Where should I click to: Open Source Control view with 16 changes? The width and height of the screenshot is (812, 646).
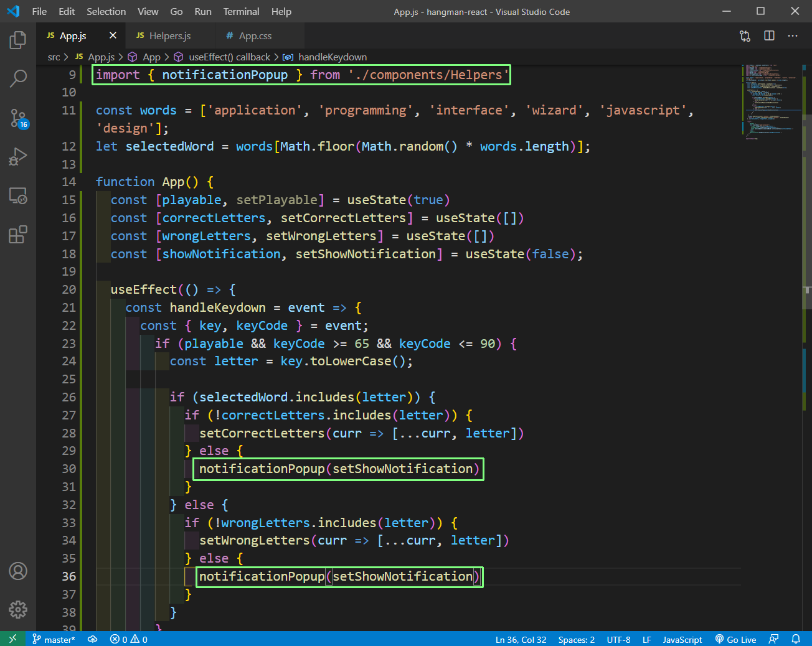tap(18, 118)
